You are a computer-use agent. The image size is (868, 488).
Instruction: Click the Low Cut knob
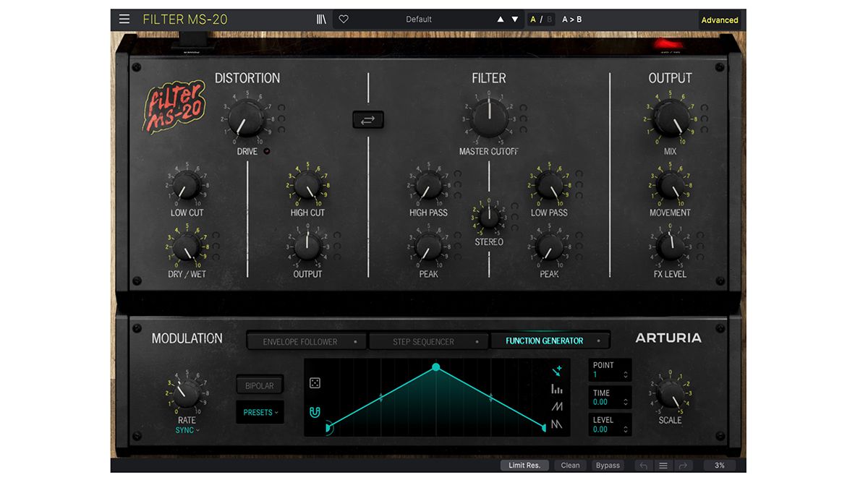pos(187,185)
